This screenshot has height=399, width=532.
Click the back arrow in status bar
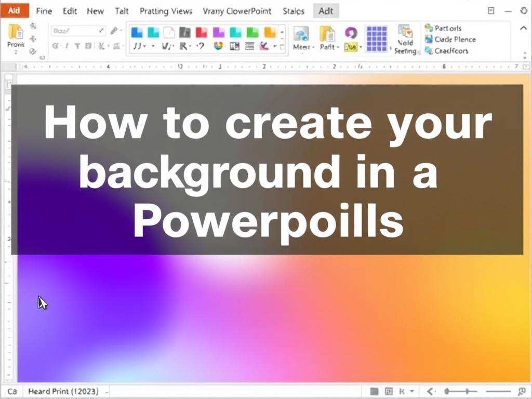pos(430,392)
